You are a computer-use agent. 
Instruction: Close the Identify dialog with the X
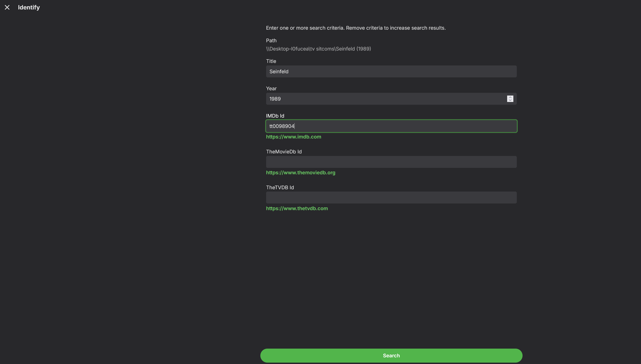pyautogui.click(x=7, y=8)
